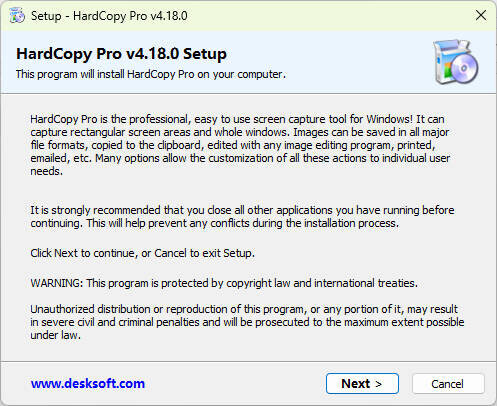The image size is (497, 406).
Task: Click the "HardCopy Pro v4.18.0 Setup" heading
Action: (x=121, y=54)
